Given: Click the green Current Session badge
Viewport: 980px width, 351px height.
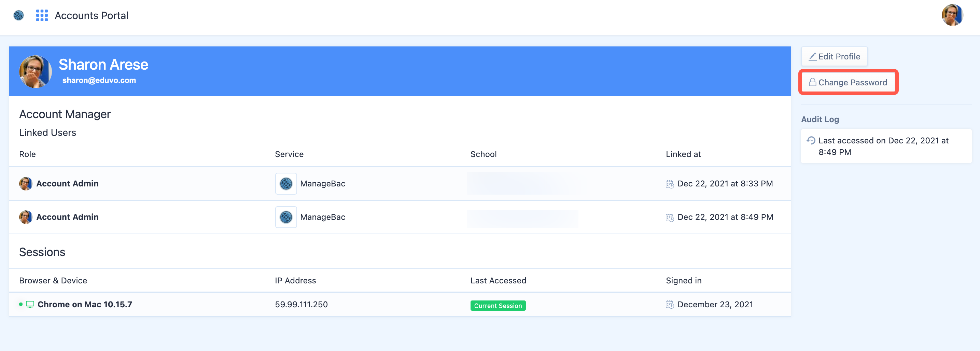Looking at the screenshot, I should click(x=498, y=306).
